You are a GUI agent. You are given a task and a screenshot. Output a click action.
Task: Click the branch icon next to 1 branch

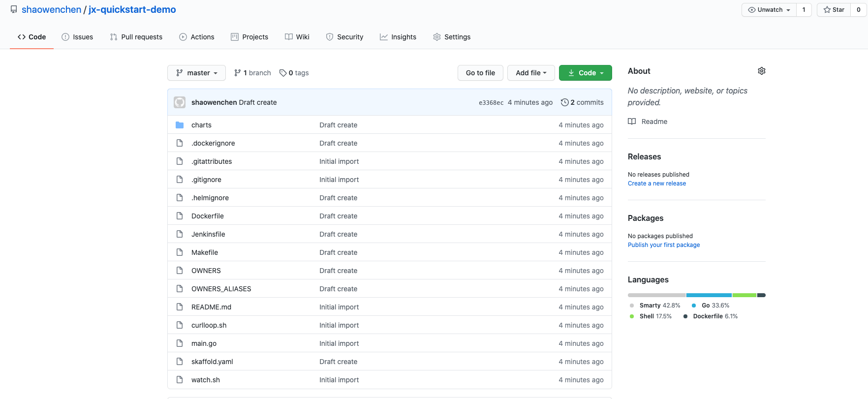[238, 73]
